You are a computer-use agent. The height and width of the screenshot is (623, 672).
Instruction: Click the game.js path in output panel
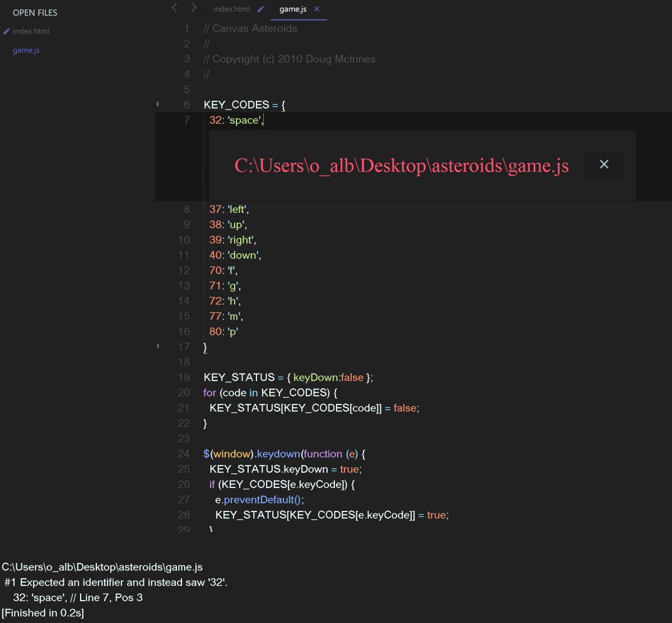tap(102, 567)
